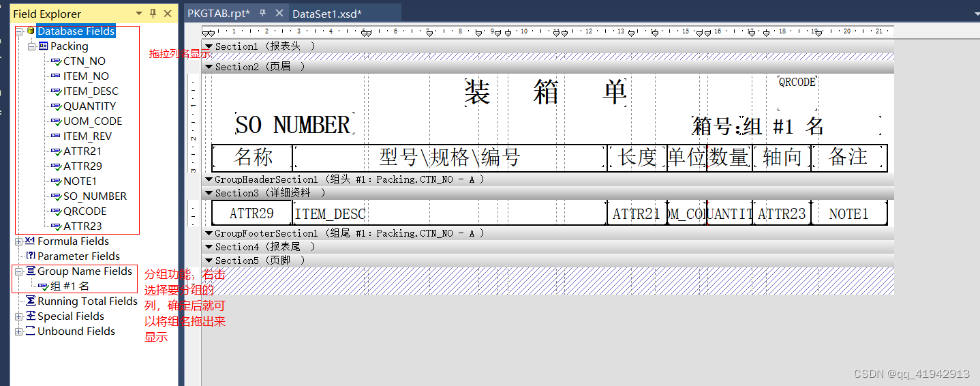Select the ITEM_DESC field in details section
The image size is (980, 386).
(450, 213)
